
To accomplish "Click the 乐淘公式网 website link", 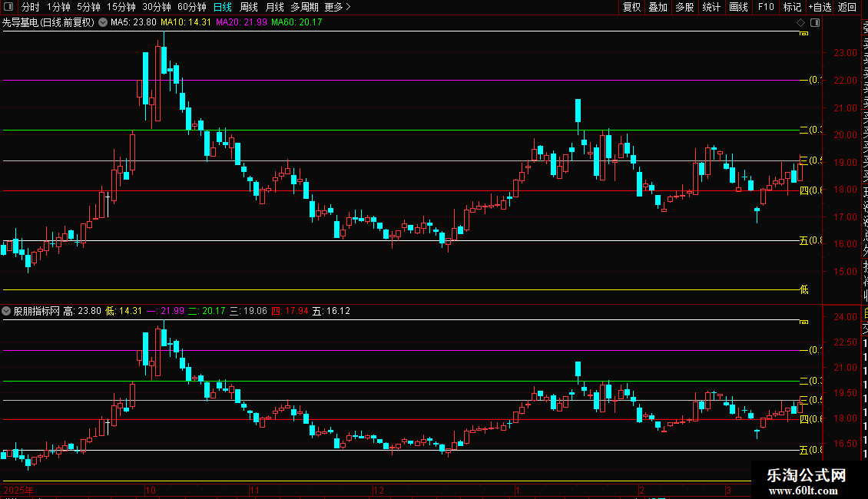I will (806, 475).
